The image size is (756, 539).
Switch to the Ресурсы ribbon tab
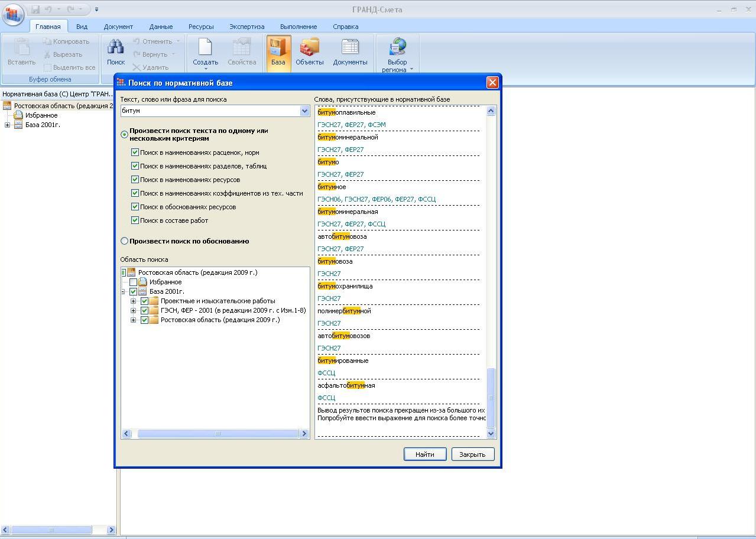[x=201, y=27]
